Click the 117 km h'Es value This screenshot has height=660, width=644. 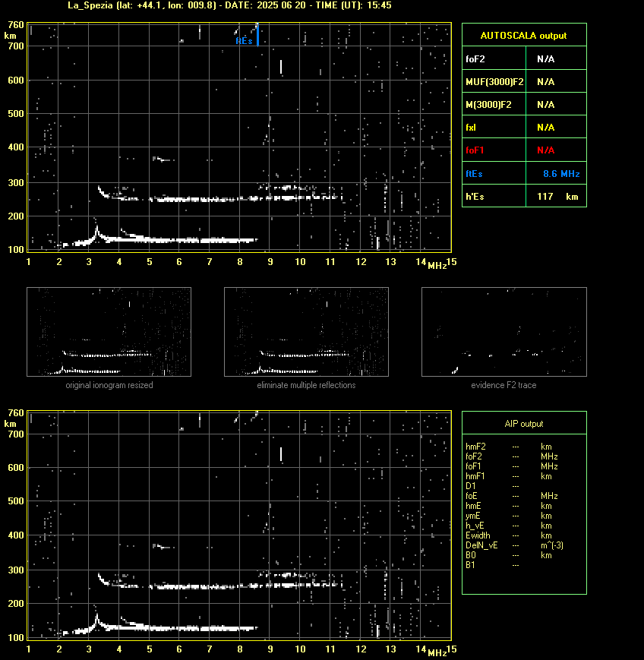(x=557, y=197)
